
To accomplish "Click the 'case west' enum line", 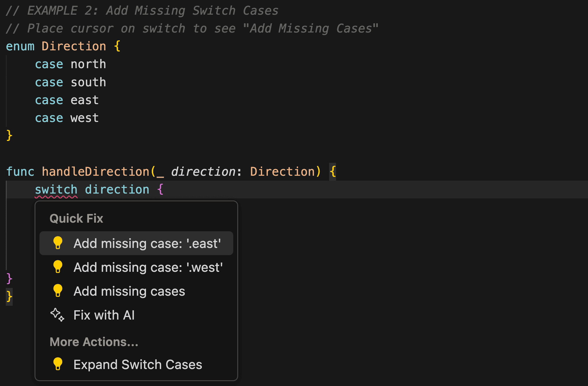I will (67, 117).
